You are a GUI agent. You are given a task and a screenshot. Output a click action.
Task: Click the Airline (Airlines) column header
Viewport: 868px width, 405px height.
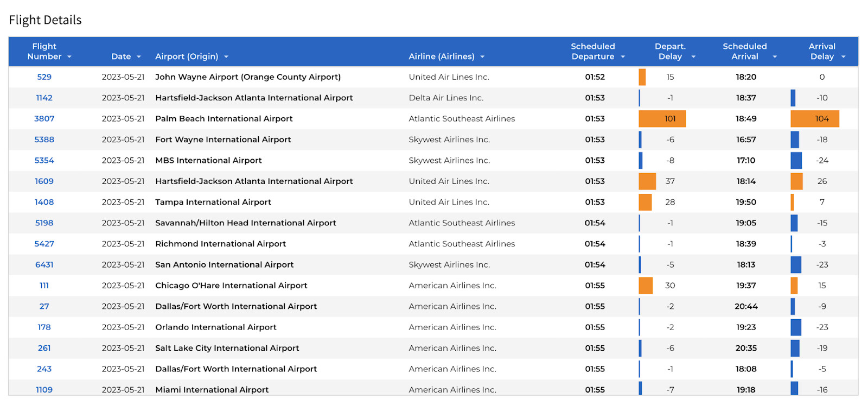[x=441, y=56]
